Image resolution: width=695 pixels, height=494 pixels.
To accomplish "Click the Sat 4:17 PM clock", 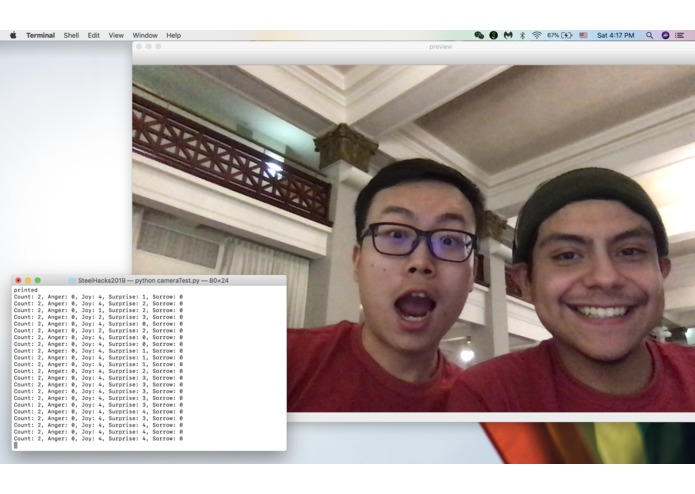I will coord(615,35).
